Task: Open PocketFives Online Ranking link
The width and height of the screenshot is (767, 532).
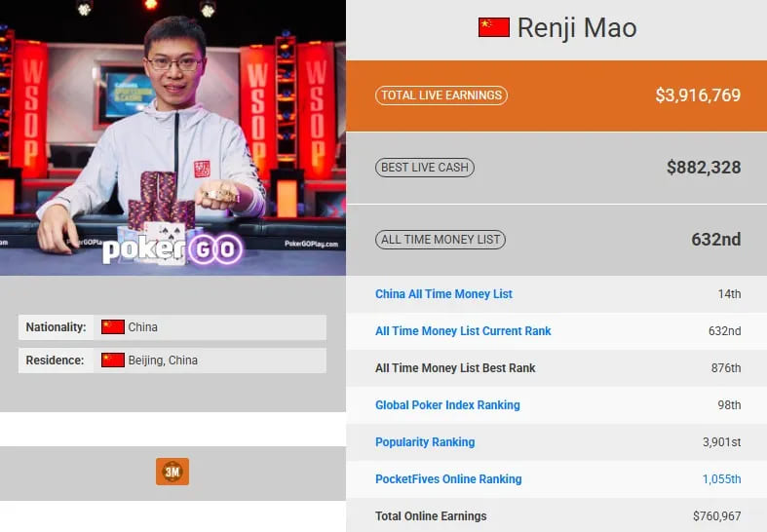Action: (448, 479)
